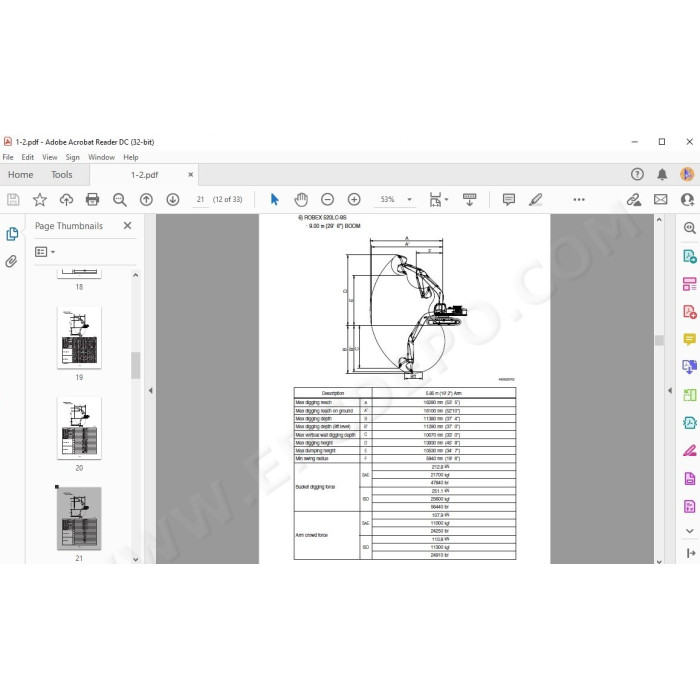Open the notifications bell
The width and height of the screenshot is (700, 700).
[x=662, y=174]
